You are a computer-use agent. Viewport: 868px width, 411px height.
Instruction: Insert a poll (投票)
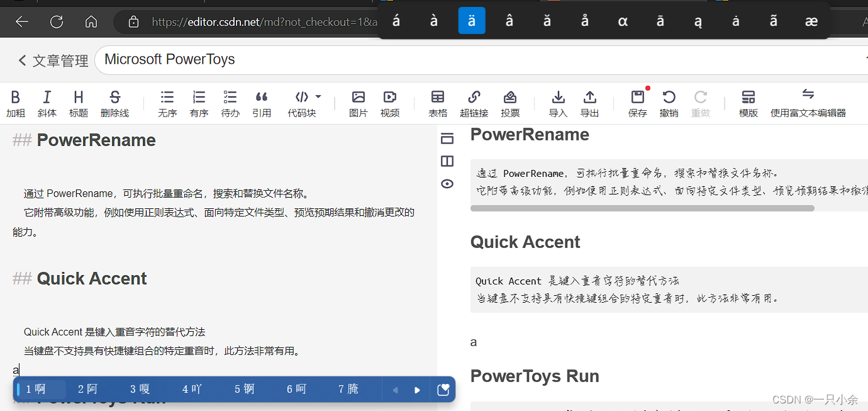coord(510,104)
